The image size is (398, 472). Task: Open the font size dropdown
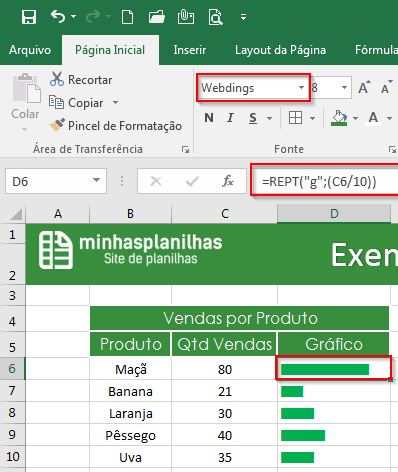click(344, 88)
